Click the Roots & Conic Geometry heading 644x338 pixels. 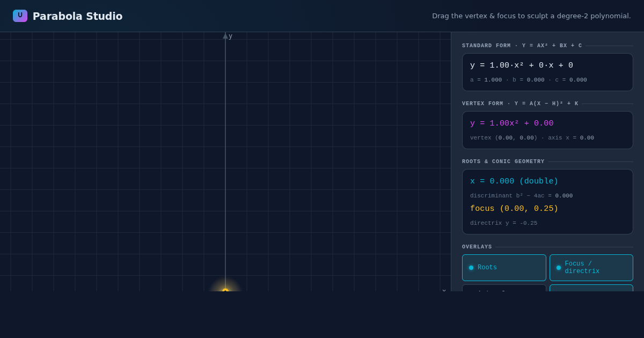[503, 162]
